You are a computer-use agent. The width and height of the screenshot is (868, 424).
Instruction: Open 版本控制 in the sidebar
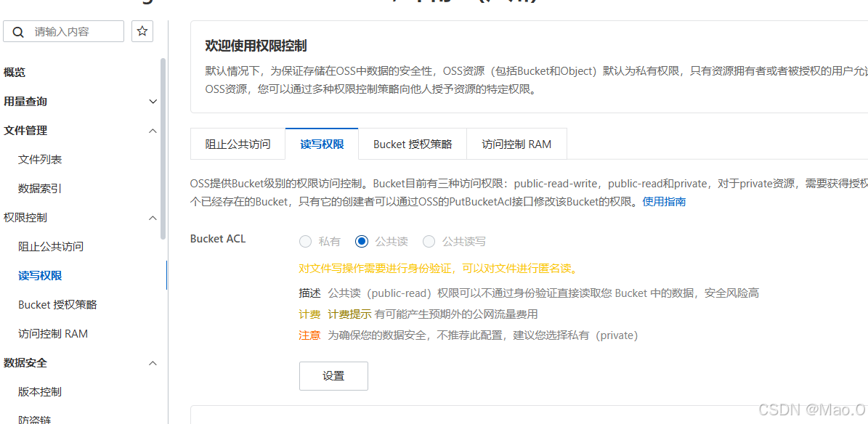tap(40, 392)
